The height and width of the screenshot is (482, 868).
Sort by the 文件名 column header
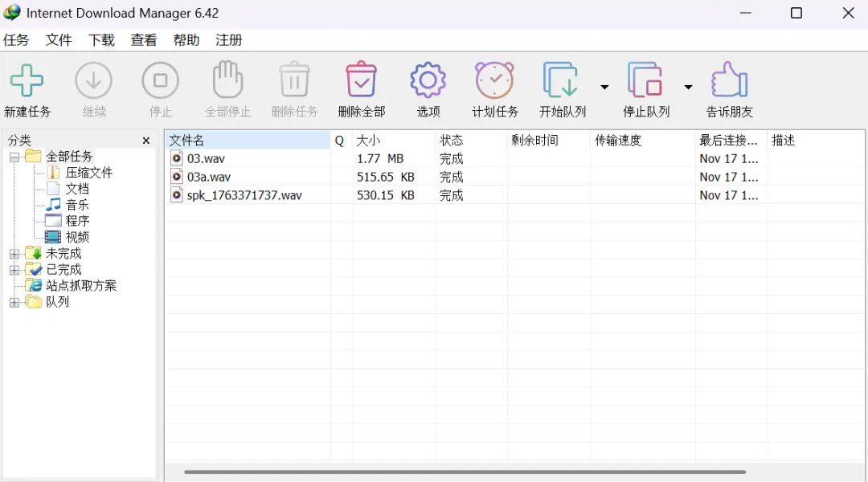pos(248,141)
